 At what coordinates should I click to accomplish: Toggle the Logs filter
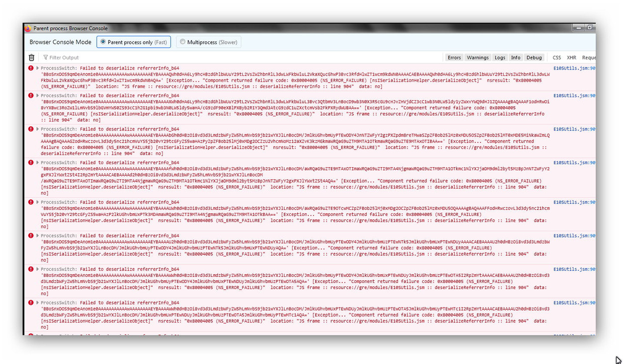point(500,57)
